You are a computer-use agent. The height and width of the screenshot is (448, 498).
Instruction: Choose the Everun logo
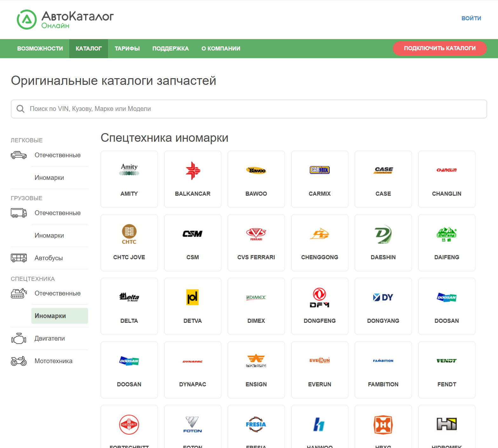[x=320, y=360]
